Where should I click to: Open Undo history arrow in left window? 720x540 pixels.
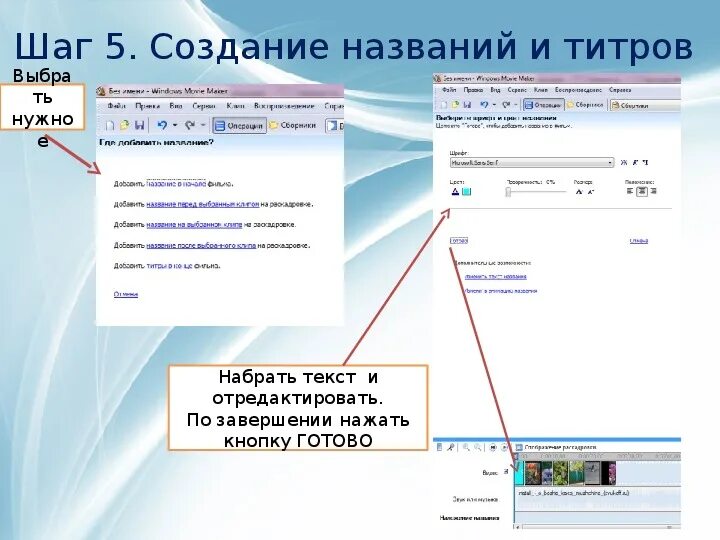click(175, 125)
